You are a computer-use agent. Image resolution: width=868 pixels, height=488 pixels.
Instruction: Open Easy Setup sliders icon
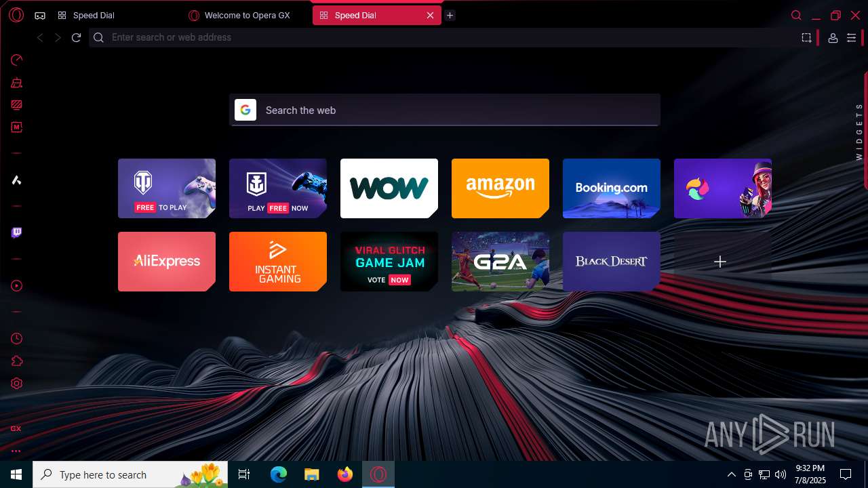[851, 38]
